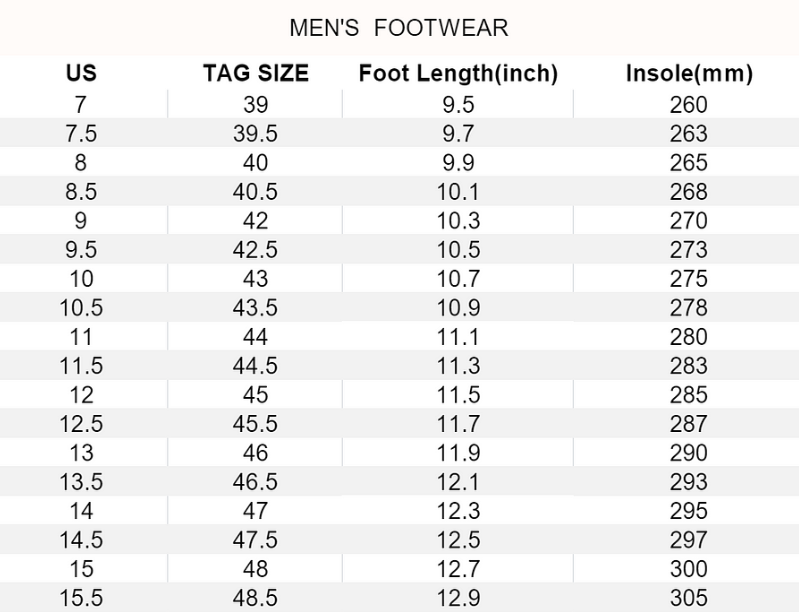
Task: Select insole value 278
Action: pyautogui.click(x=688, y=307)
